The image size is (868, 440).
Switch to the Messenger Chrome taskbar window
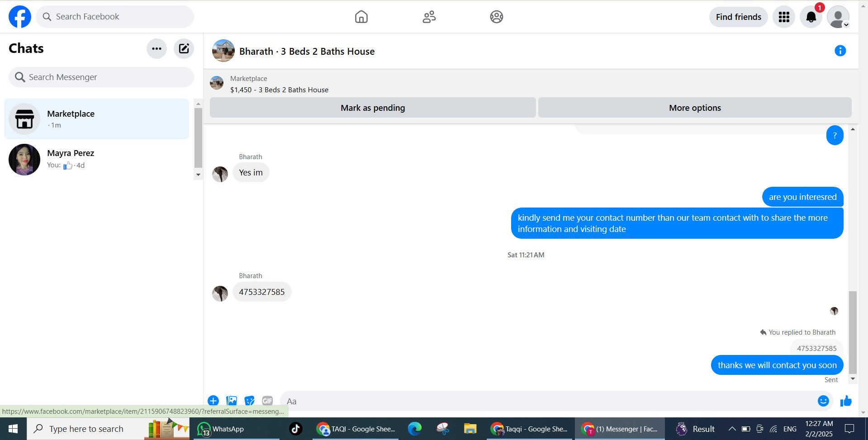click(x=620, y=429)
